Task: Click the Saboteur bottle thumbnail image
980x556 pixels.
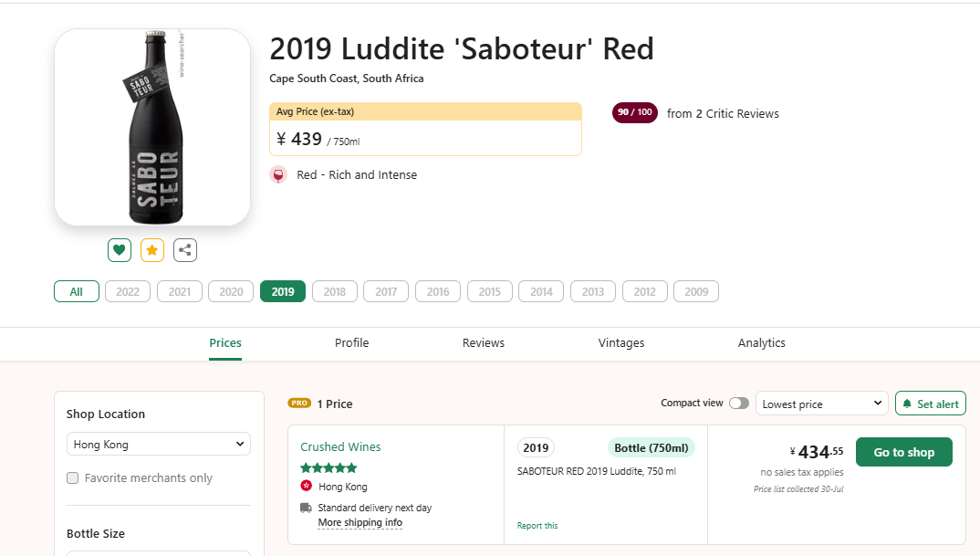Action: [x=152, y=127]
